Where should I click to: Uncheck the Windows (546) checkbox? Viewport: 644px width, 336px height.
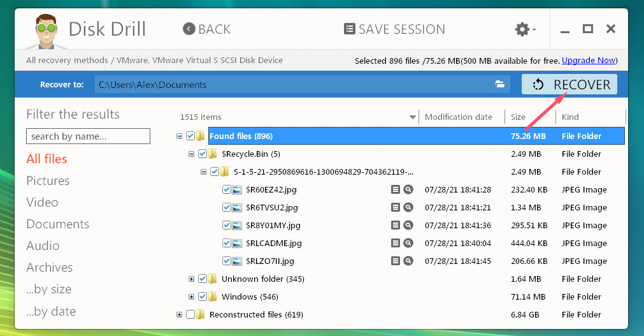click(202, 296)
